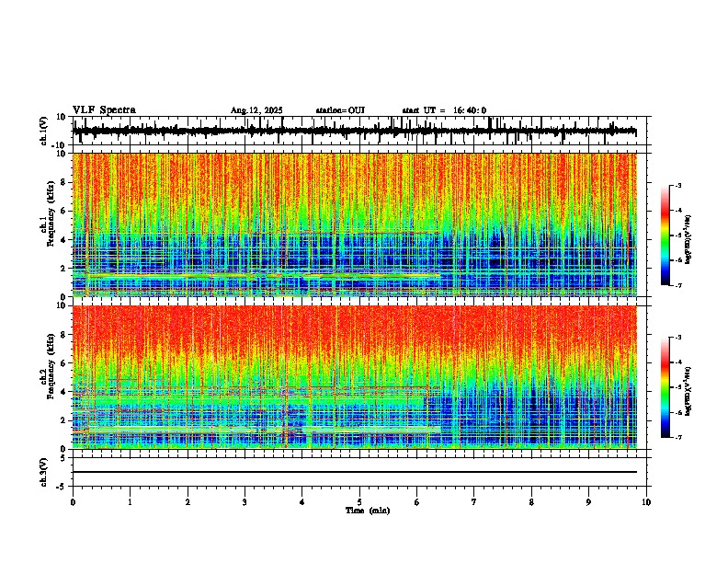Click the time axis tick label "1"
The width and height of the screenshot is (728, 563).
(x=130, y=502)
